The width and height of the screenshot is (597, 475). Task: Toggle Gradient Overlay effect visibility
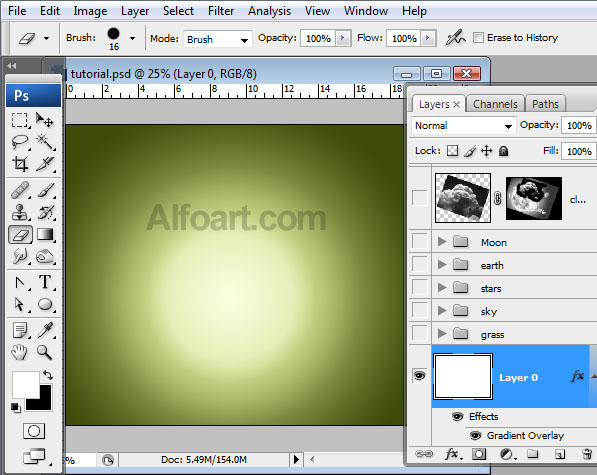476,435
